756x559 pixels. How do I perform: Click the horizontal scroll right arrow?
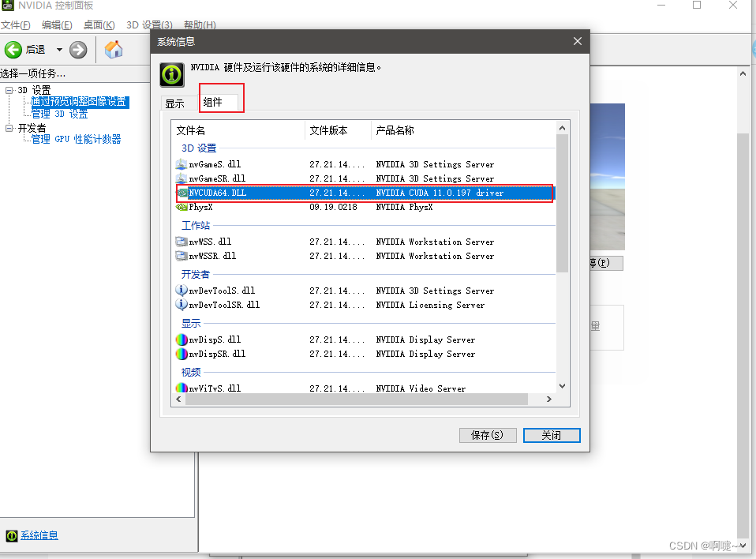tap(549, 400)
